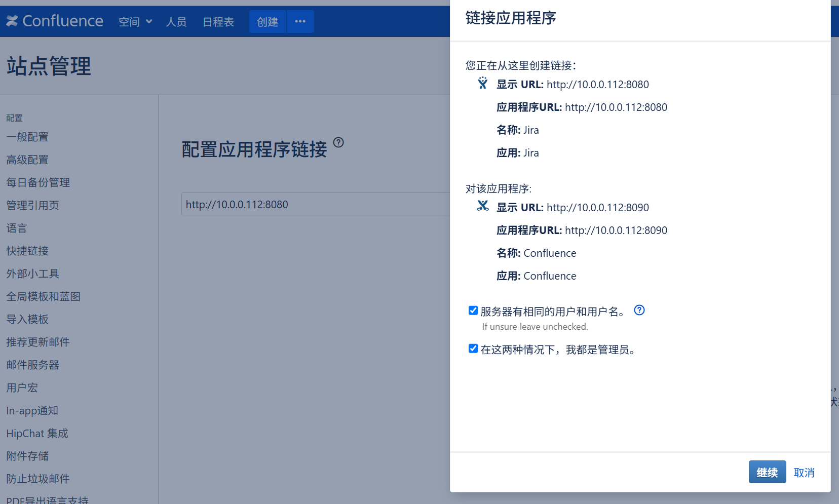Image resolution: width=839 pixels, height=504 pixels.
Task: Click the Confluence icon beside 显示 URL
Action: click(x=483, y=206)
